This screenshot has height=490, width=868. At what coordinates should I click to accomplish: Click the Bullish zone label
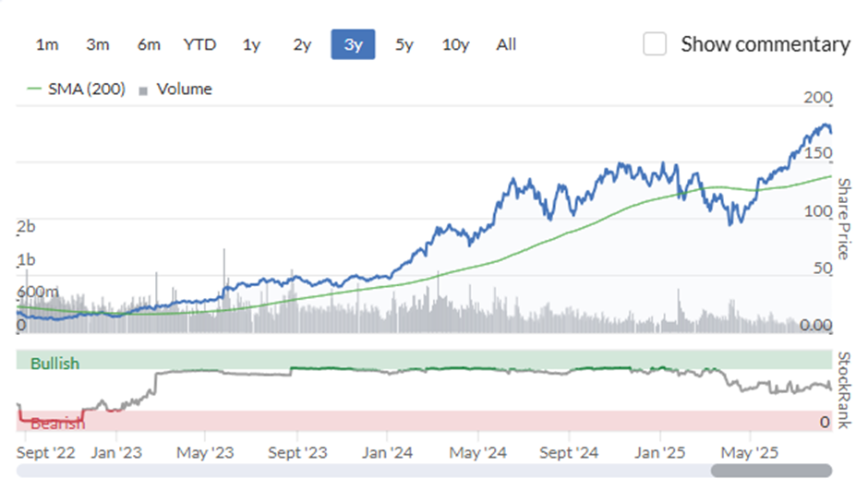(x=54, y=364)
